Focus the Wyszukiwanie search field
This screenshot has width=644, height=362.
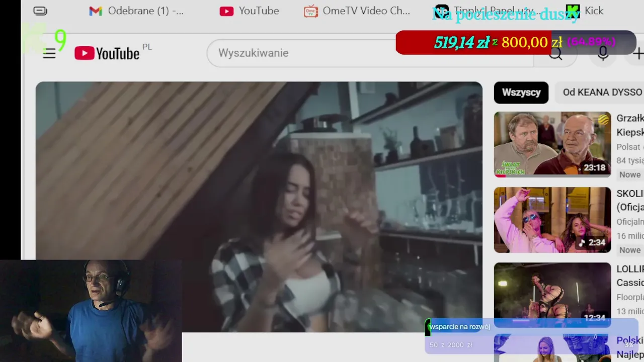pos(370,53)
